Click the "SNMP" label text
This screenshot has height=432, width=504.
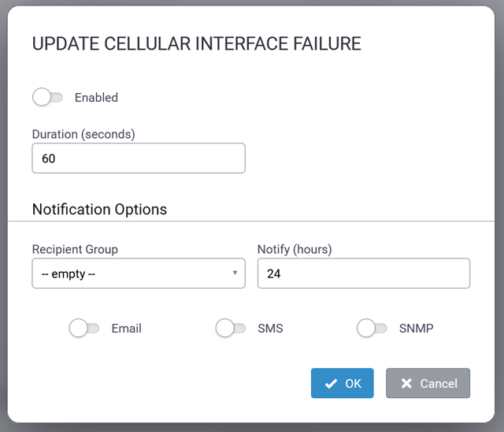tap(416, 328)
